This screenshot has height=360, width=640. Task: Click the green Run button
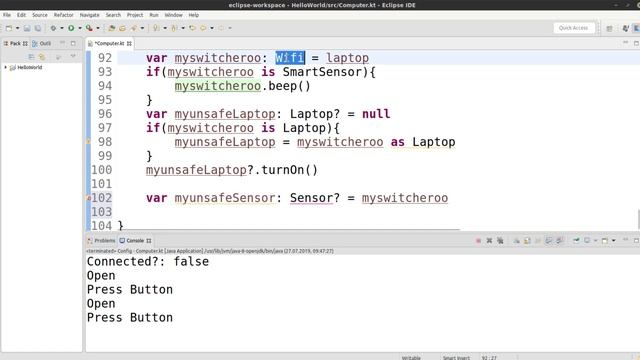coord(71,28)
